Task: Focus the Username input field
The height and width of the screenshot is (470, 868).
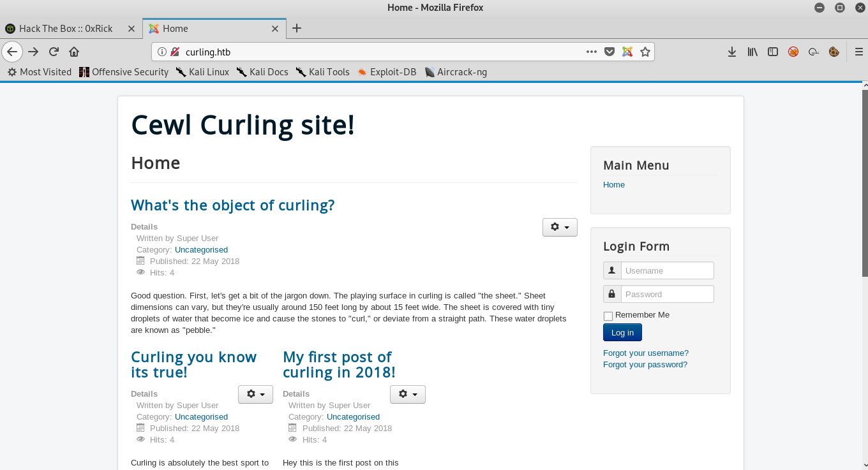Action: pyautogui.click(x=667, y=270)
